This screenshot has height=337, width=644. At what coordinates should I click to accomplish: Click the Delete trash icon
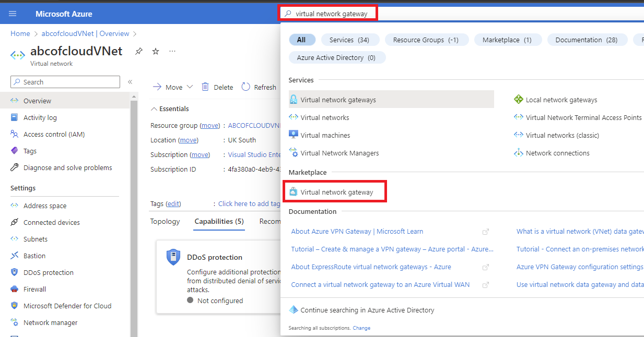click(206, 87)
